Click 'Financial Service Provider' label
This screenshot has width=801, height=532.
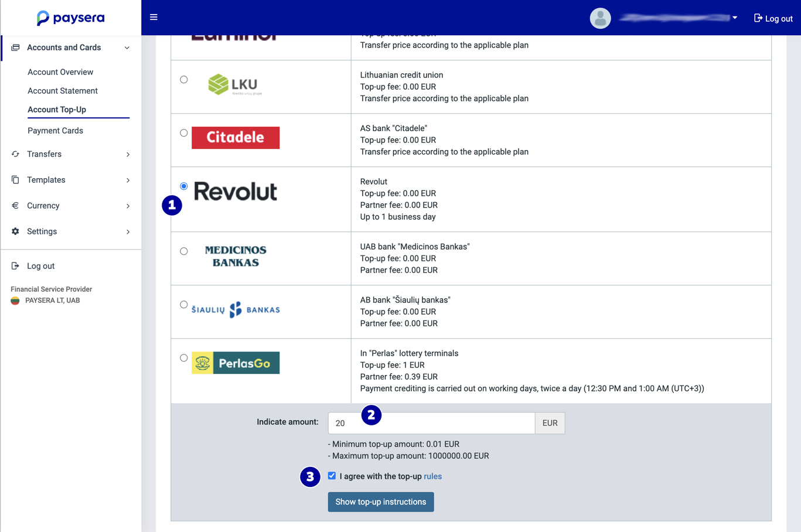coord(52,289)
